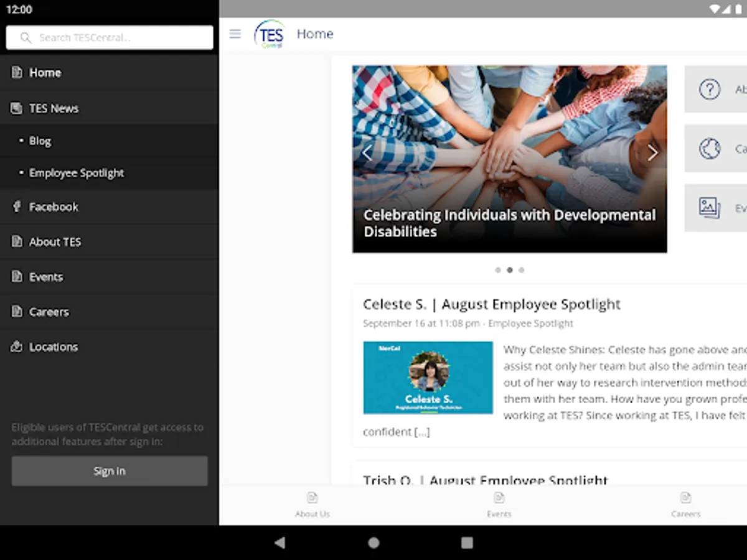Screen dimensions: 747x560
Task: Click Celeste S. post thumbnail image
Action: 428,378
